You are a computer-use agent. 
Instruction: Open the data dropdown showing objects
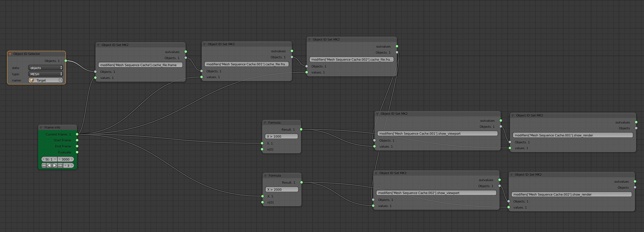(45, 68)
